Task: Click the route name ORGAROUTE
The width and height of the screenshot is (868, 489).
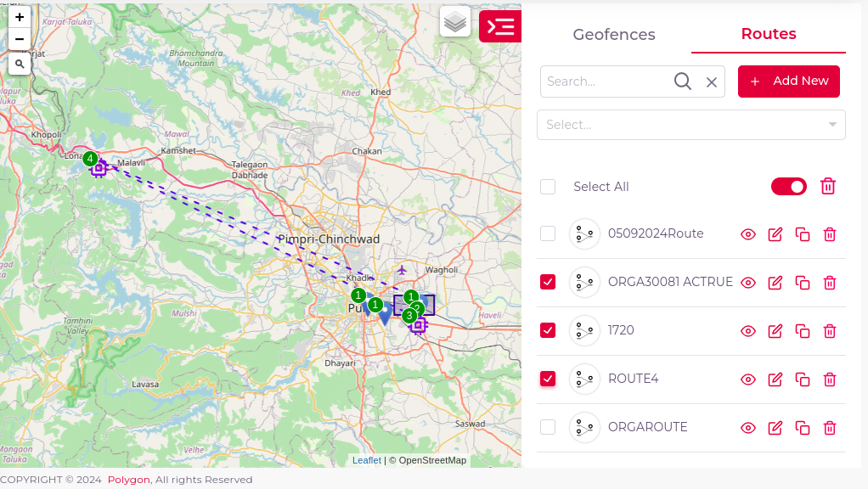Action: click(x=647, y=427)
